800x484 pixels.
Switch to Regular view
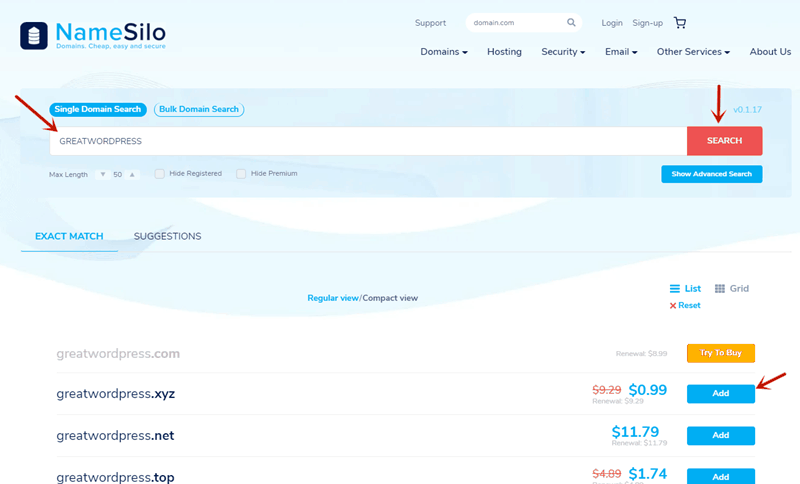click(x=333, y=298)
